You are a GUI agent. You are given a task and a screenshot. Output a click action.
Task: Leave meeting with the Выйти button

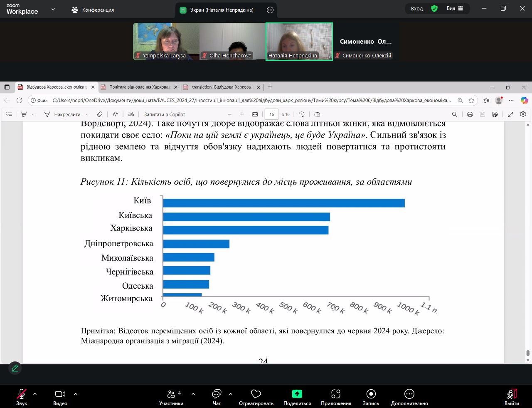point(512,396)
